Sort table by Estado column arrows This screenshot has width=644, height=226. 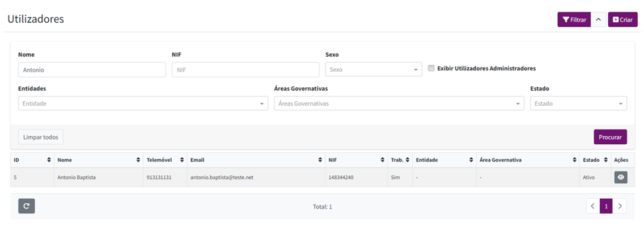tap(605, 160)
